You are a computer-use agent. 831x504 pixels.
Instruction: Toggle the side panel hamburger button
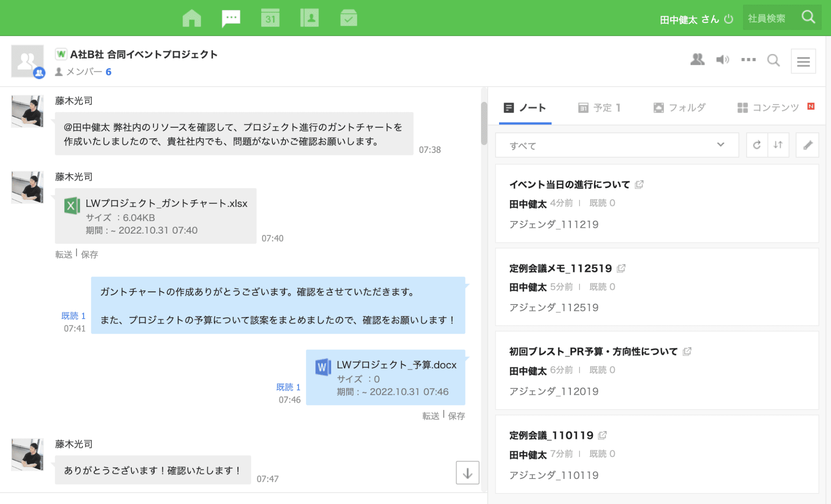coord(803,62)
